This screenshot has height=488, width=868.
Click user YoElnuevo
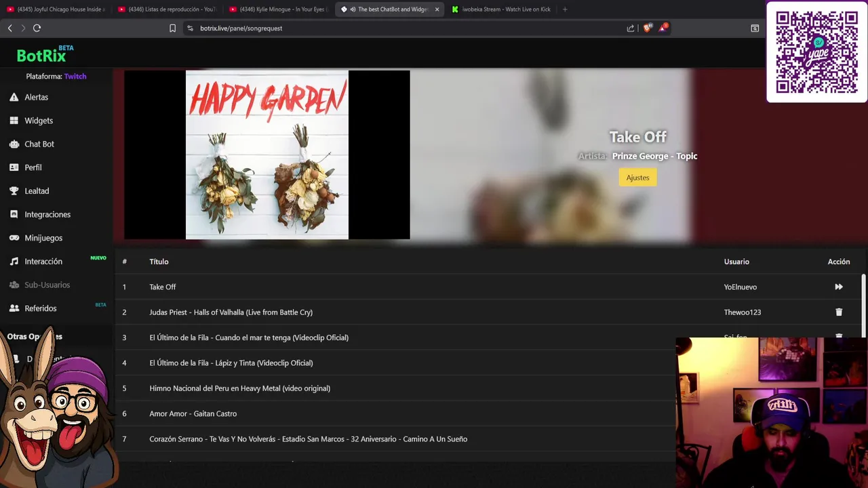tap(740, 287)
